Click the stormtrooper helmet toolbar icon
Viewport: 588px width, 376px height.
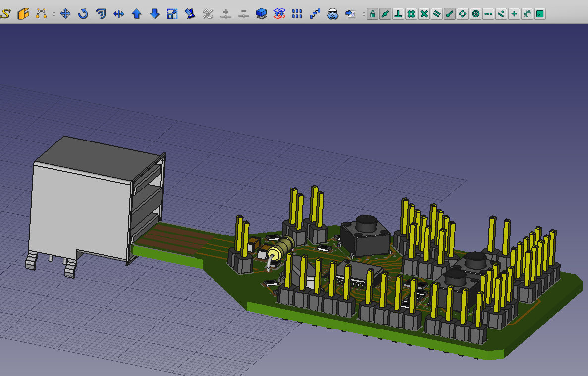pos(333,14)
